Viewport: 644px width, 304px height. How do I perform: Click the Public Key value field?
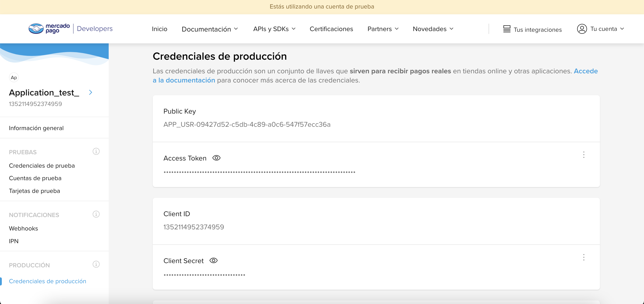coord(247,124)
